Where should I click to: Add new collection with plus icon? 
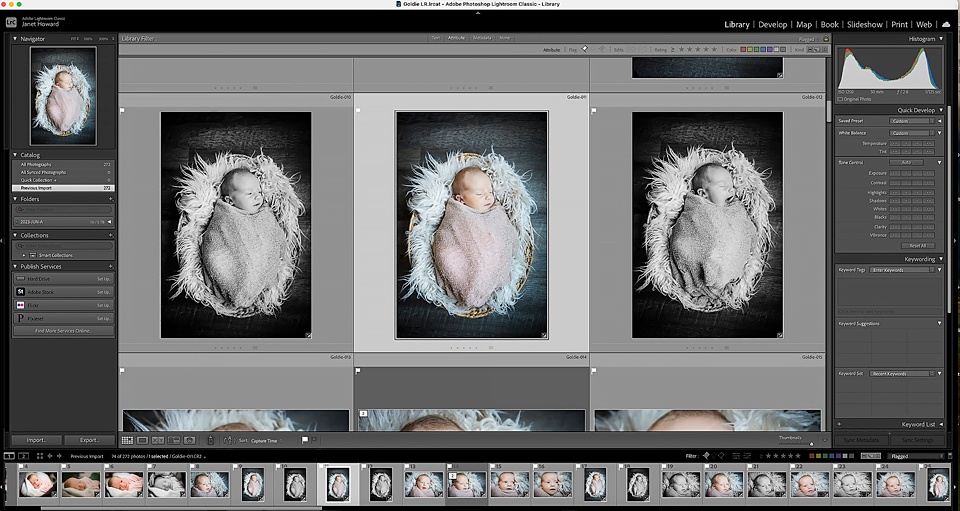pos(111,235)
